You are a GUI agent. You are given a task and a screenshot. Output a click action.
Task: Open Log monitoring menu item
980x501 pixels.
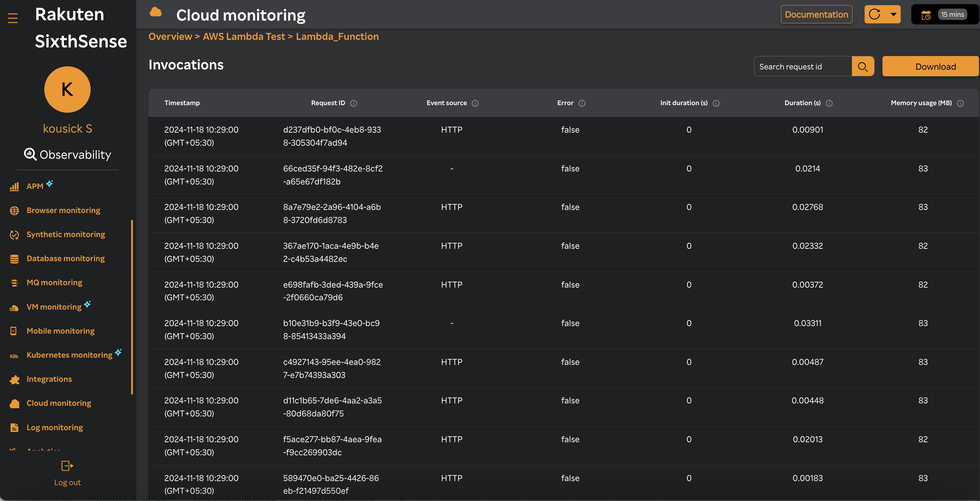pyautogui.click(x=54, y=427)
